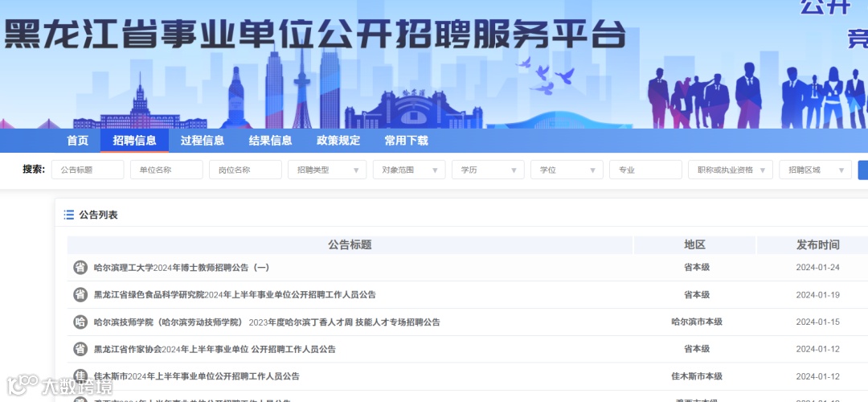Click date 2024-01-19 in the list

pos(817,294)
